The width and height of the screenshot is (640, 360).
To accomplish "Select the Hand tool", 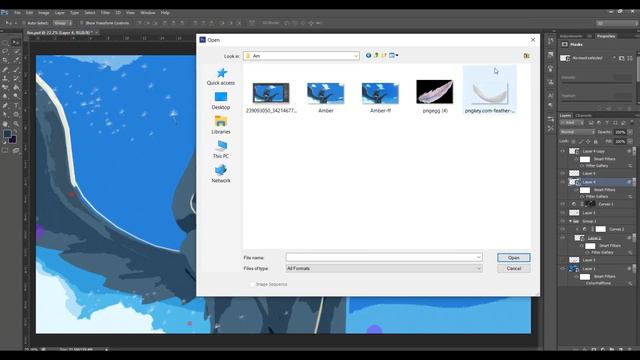I will 5,124.
